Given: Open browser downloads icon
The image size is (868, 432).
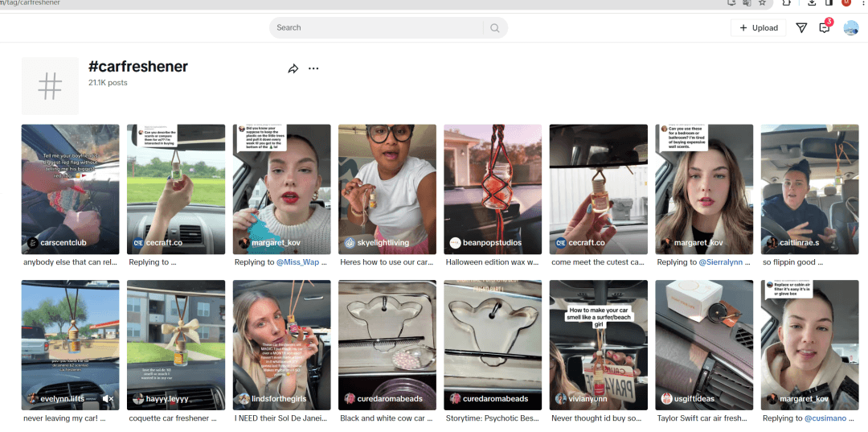Looking at the screenshot, I should (x=812, y=3).
